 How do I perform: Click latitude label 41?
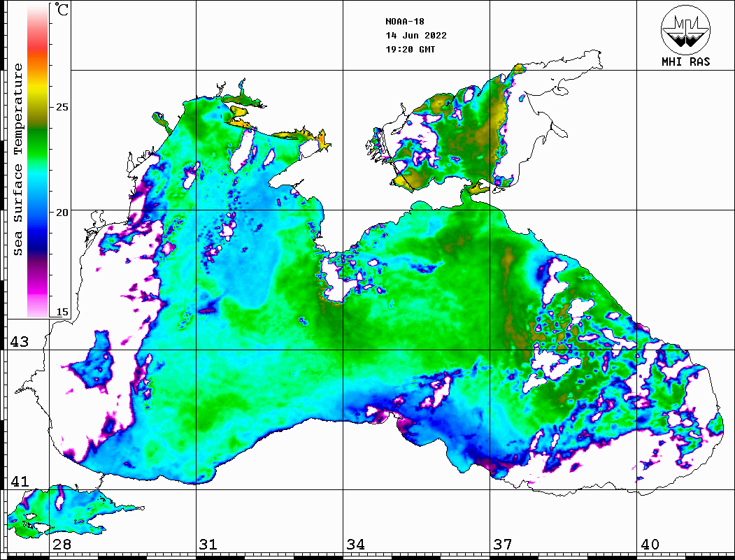20,481
